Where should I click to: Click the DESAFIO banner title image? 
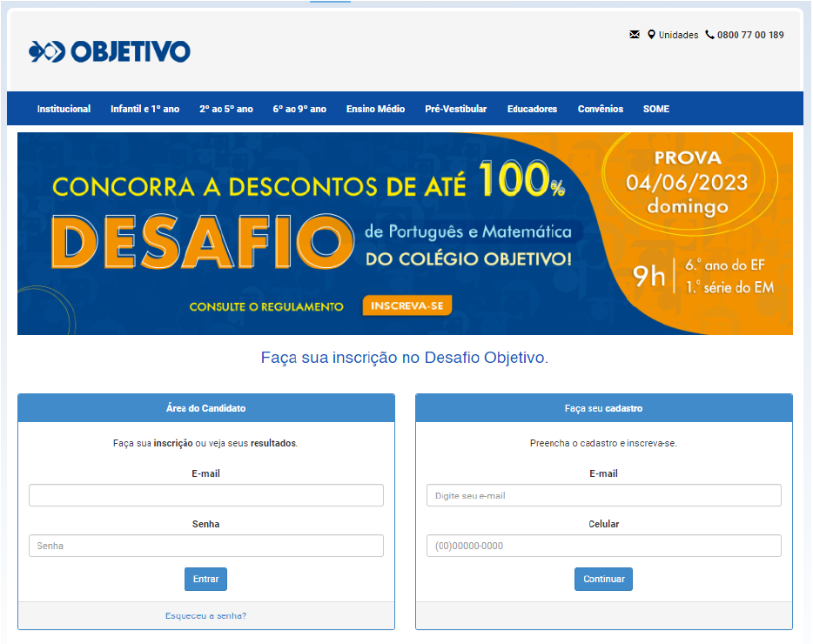click(x=202, y=242)
